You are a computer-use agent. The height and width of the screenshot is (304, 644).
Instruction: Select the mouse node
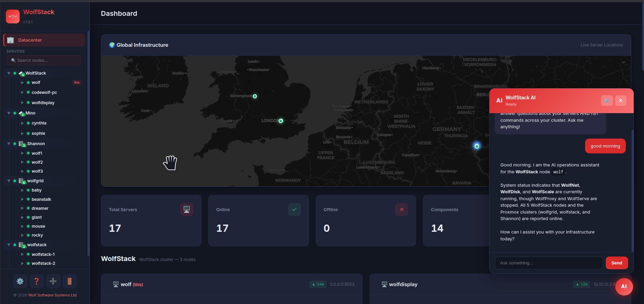[x=38, y=226]
